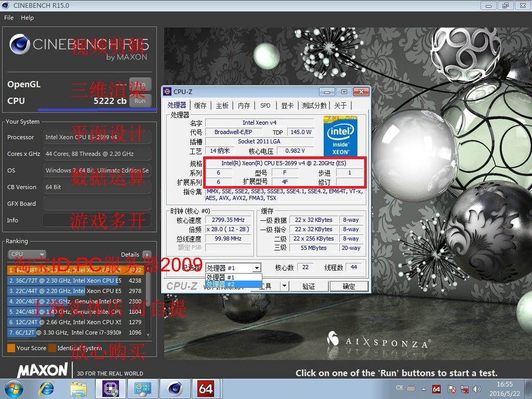Click the Identical System brown legend swatch
Screen dimensions: 532x399
(52, 348)
